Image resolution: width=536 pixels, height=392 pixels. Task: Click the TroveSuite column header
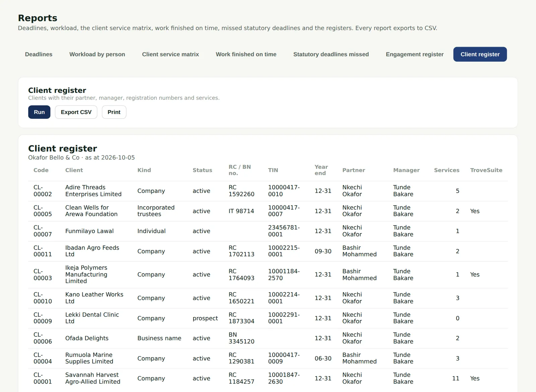pyautogui.click(x=486, y=170)
